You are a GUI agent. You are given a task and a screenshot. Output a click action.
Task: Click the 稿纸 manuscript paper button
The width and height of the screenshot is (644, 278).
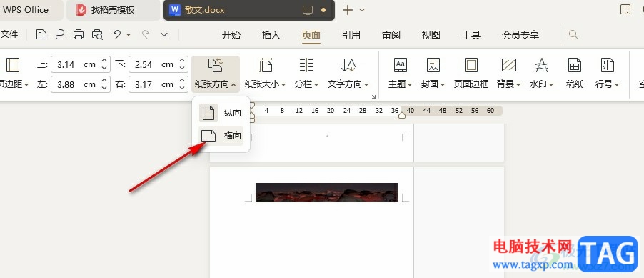point(575,74)
